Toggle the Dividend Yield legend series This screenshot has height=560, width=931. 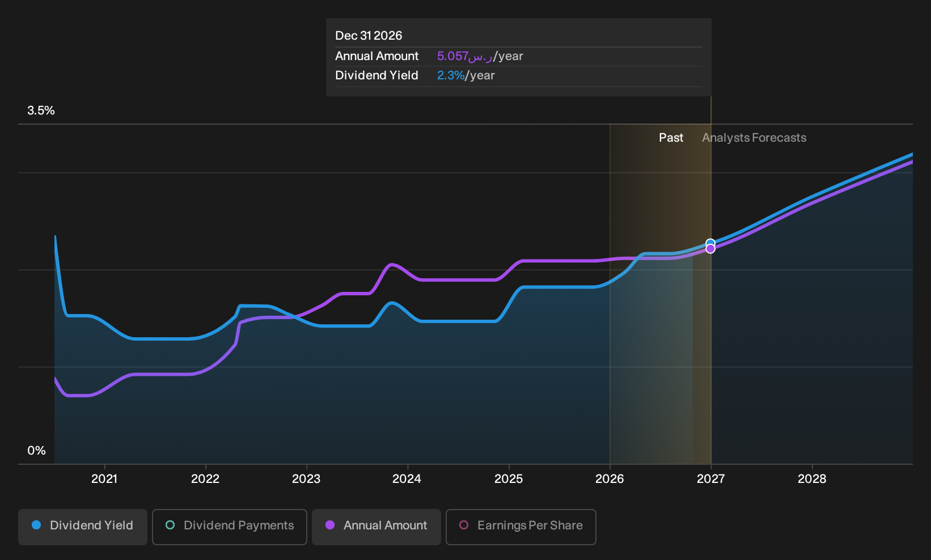point(83,527)
